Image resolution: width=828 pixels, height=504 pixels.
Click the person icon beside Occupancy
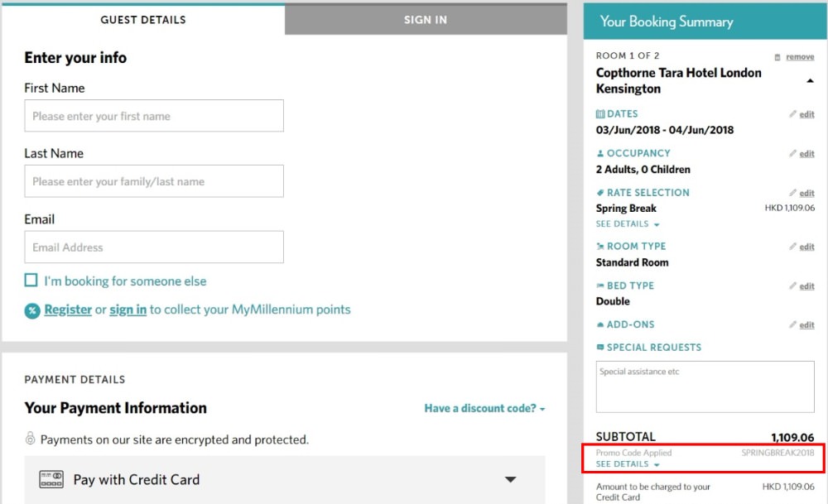(x=600, y=154)
